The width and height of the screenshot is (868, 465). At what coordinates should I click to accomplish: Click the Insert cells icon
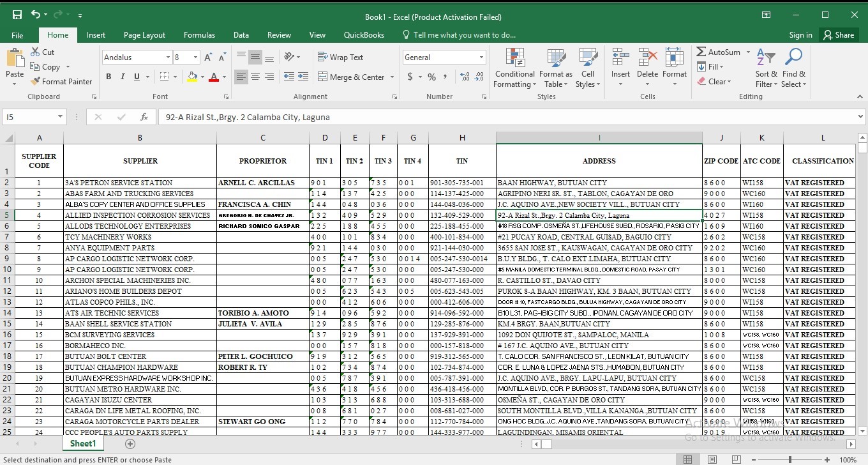(x=620, y=58)
